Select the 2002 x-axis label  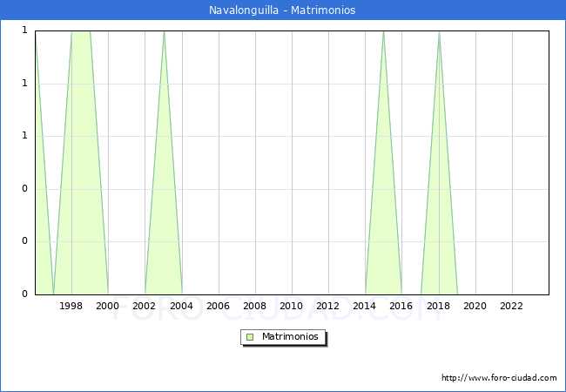coord(145,306)
